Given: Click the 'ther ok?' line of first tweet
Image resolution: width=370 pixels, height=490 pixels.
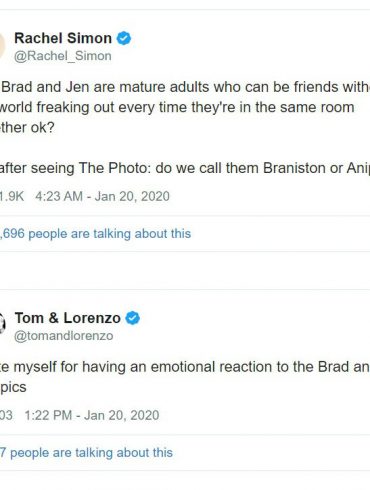Looking at the screenshot, I should [27, 128].
